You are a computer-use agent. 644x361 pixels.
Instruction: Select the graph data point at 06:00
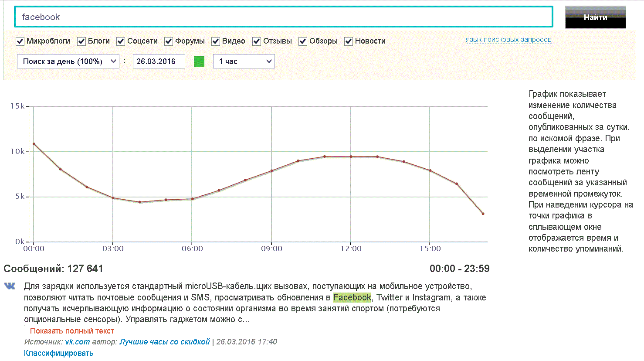pos(193,199)
